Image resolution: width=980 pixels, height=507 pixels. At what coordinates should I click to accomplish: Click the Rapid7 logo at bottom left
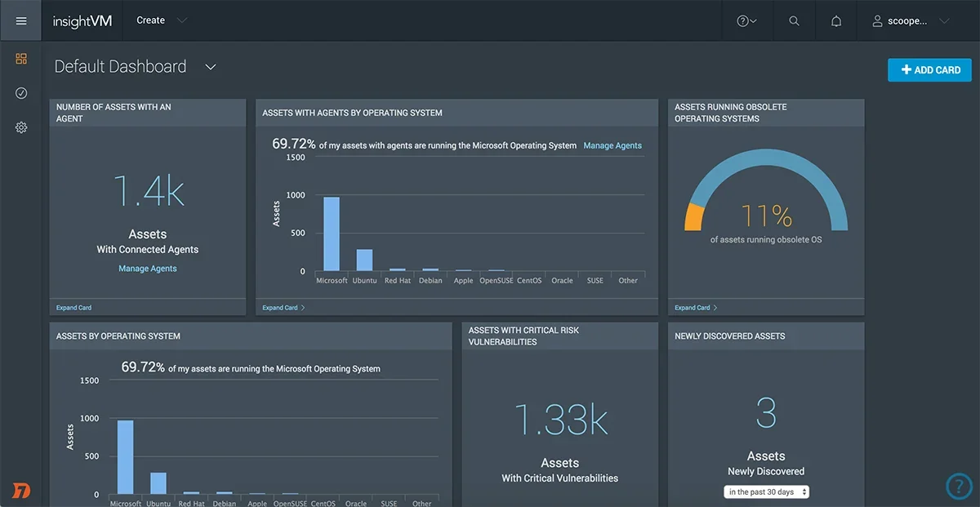21,490
